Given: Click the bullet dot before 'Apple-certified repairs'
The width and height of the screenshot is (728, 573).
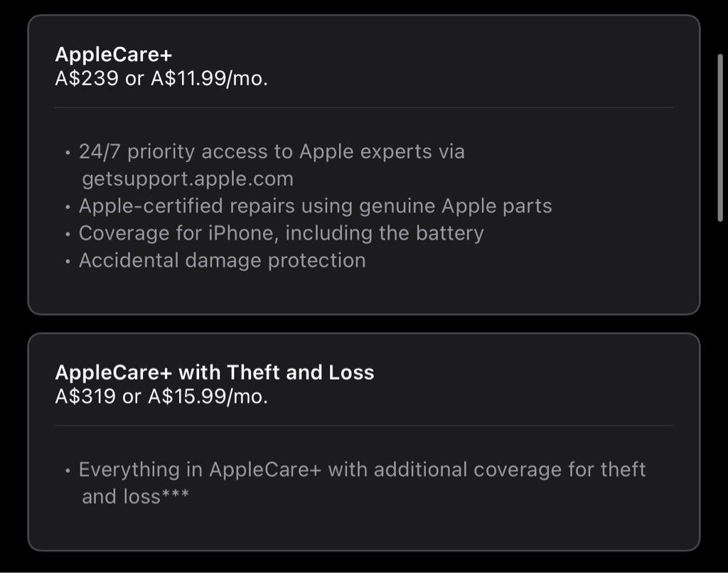Looking at the screenshot, I should click(68, 208).
